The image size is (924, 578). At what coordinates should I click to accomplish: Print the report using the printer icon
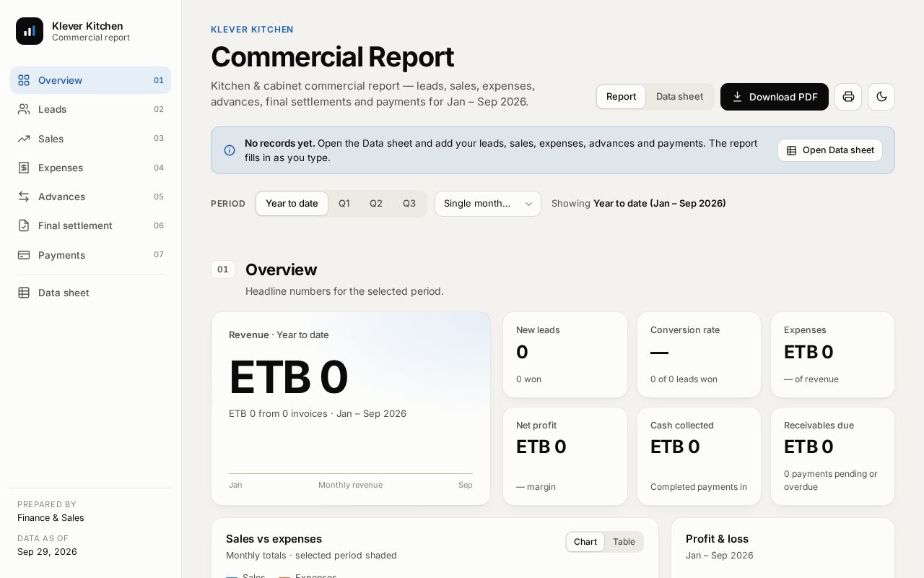point(848,97)
